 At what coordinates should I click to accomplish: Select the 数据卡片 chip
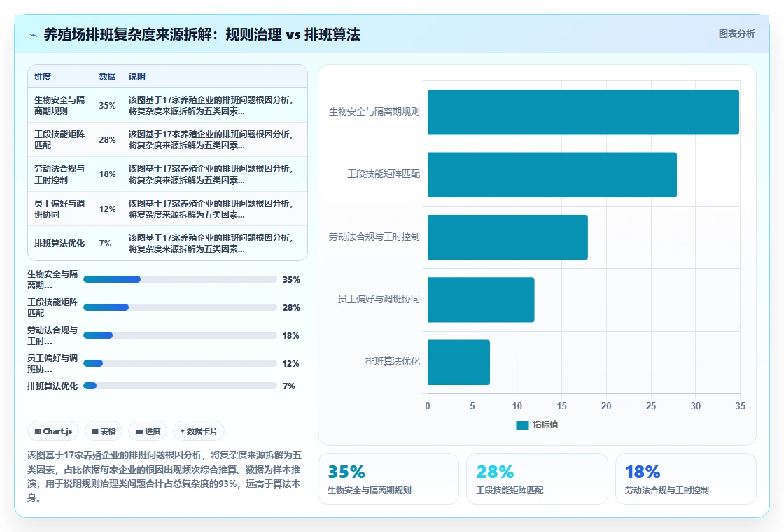tap(199, 431)
